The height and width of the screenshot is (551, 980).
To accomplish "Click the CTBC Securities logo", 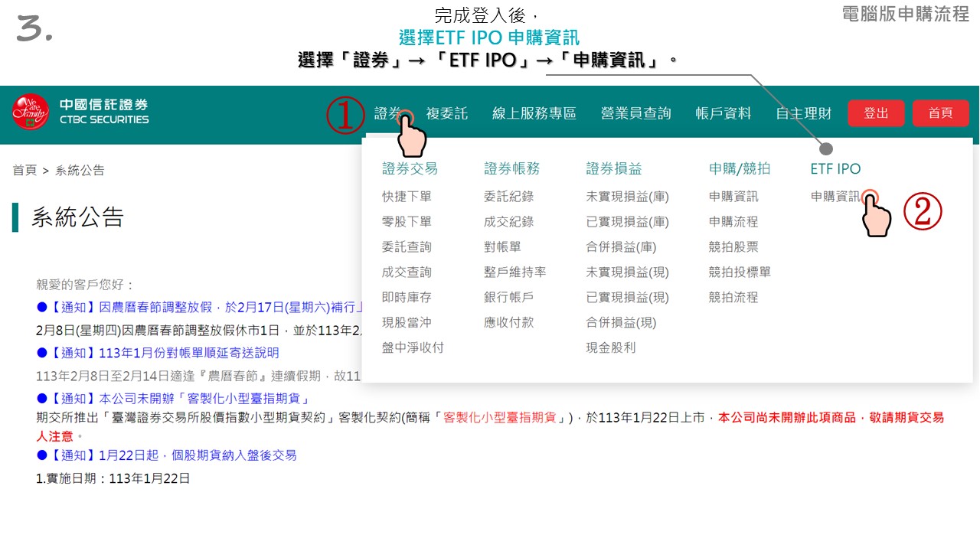I will 81,112.
